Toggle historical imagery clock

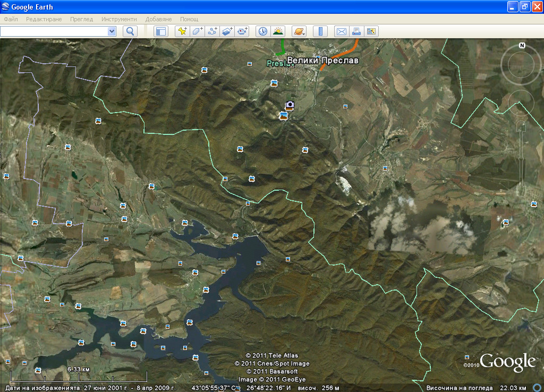(x=263, y=31)
